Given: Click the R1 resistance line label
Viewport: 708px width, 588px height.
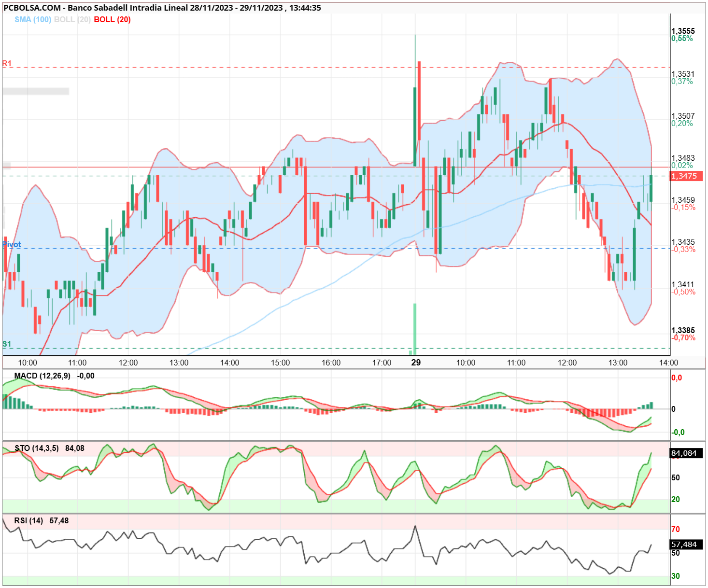Looking at the screenshot, I should (7, 63).
